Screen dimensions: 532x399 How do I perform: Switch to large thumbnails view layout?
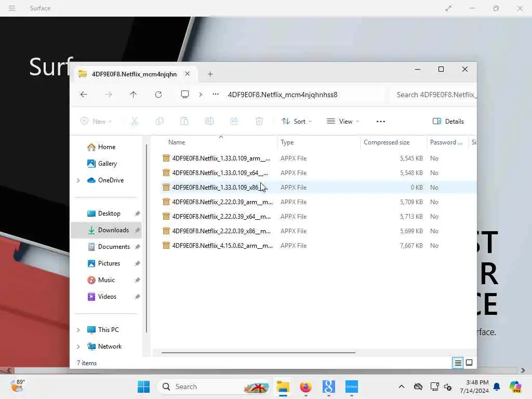pyautogui.click(x=469, y=363)
